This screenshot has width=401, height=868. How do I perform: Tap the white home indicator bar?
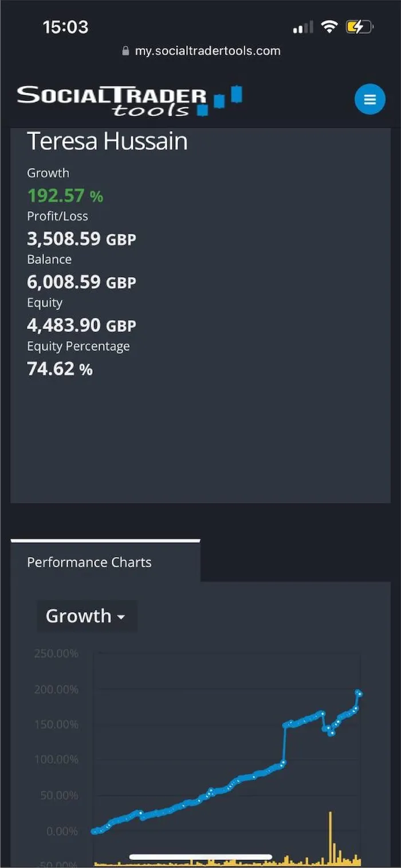point(200,857)
